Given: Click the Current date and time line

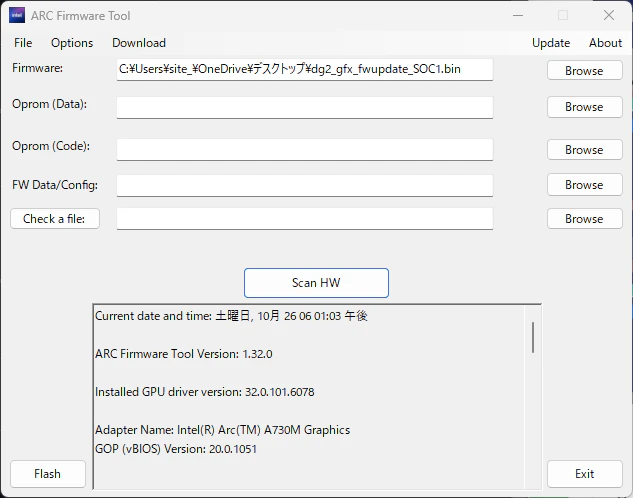Looking at the screenshot, I should (231, 316).
